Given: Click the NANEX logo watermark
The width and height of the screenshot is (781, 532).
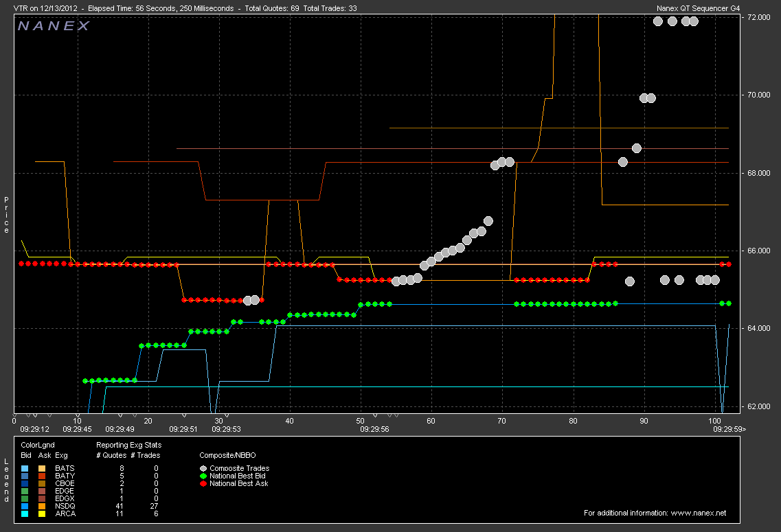Looking at the screenshot, I should pos(54,26).
